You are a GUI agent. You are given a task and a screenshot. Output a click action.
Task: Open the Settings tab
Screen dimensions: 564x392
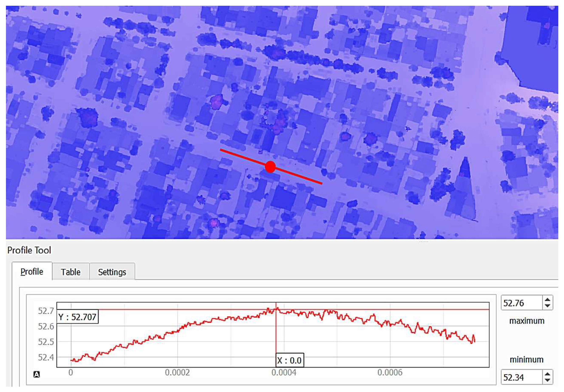pos(112,272)
